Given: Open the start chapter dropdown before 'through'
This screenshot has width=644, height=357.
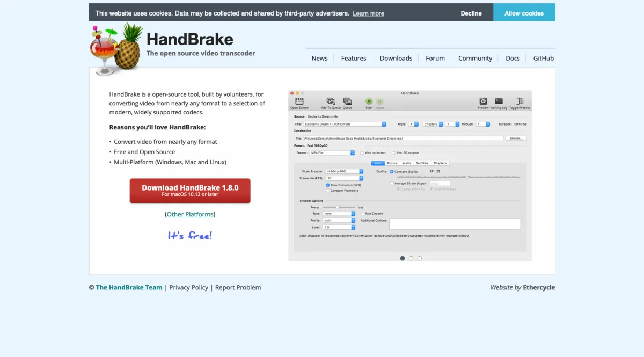Looking at the screenshot, I should (452, 124).
